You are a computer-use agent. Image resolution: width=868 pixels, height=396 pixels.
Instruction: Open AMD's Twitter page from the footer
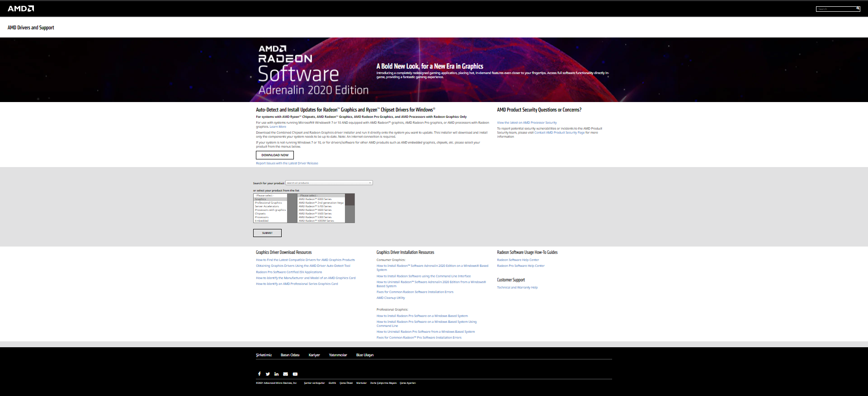coord(268,374)
